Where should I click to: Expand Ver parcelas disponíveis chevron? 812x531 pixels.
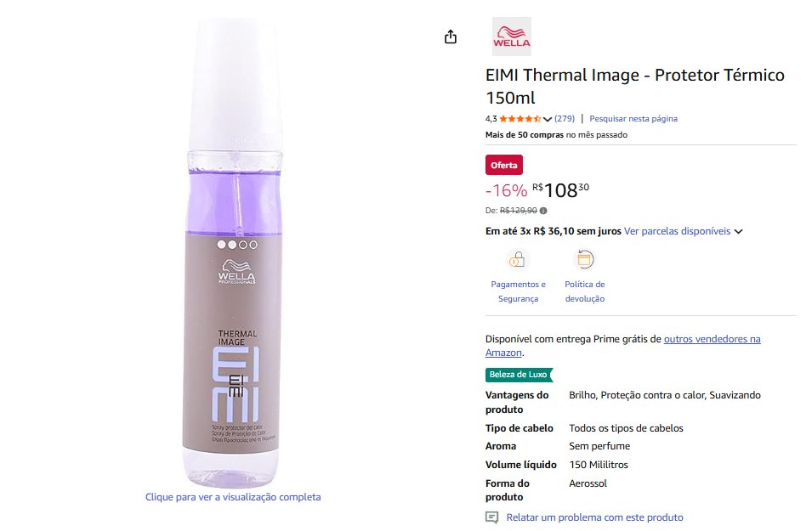tap(739, 231)
